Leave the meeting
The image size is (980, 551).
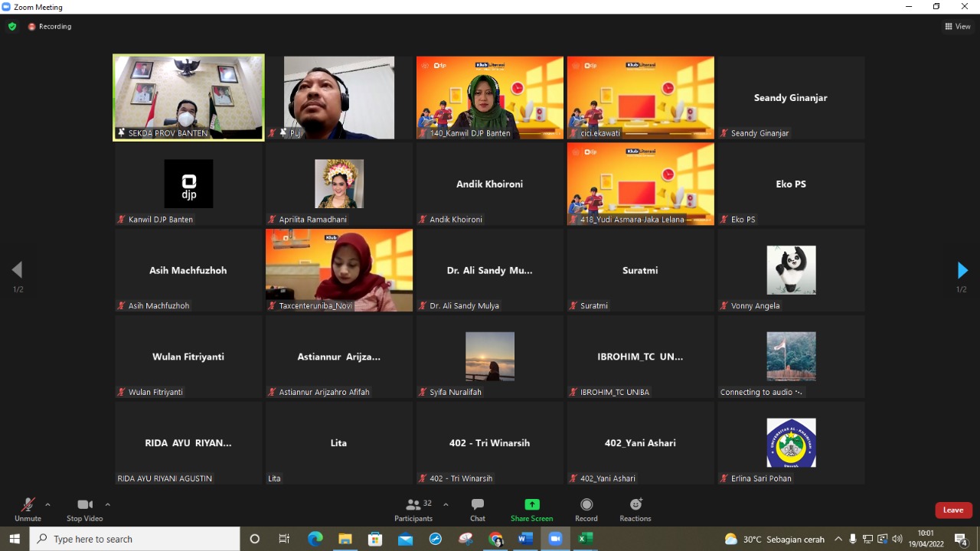(953, 510)
